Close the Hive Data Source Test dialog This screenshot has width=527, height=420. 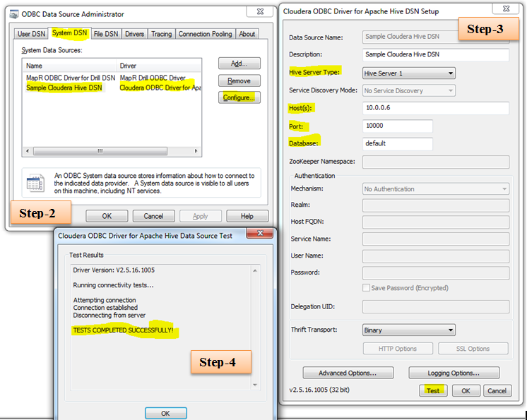pyautogui.click(x=260, y=233)
